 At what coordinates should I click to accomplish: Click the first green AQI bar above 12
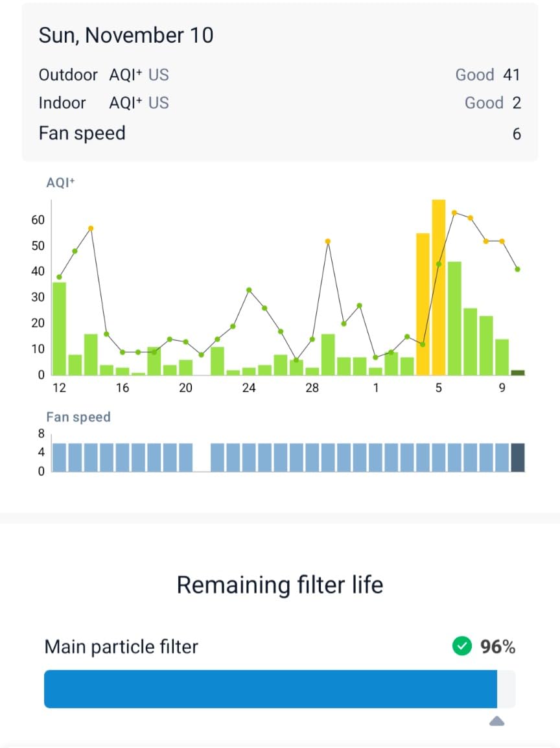(59, 328)
